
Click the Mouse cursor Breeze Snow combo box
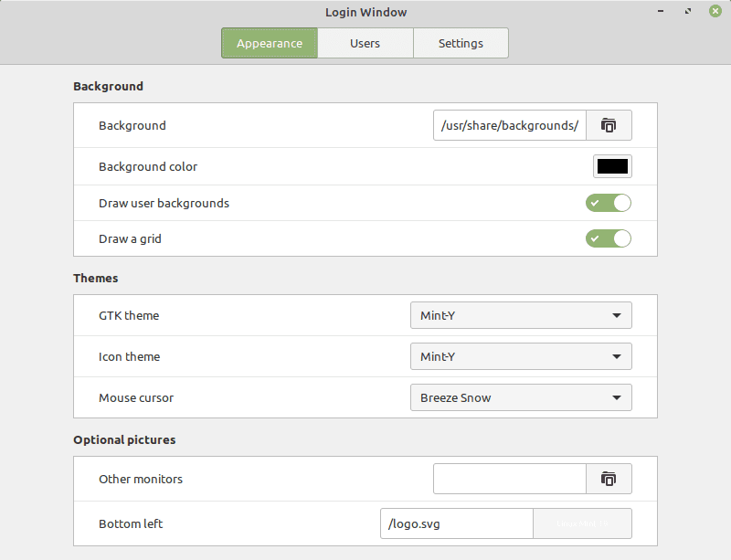tap(520, 397)
